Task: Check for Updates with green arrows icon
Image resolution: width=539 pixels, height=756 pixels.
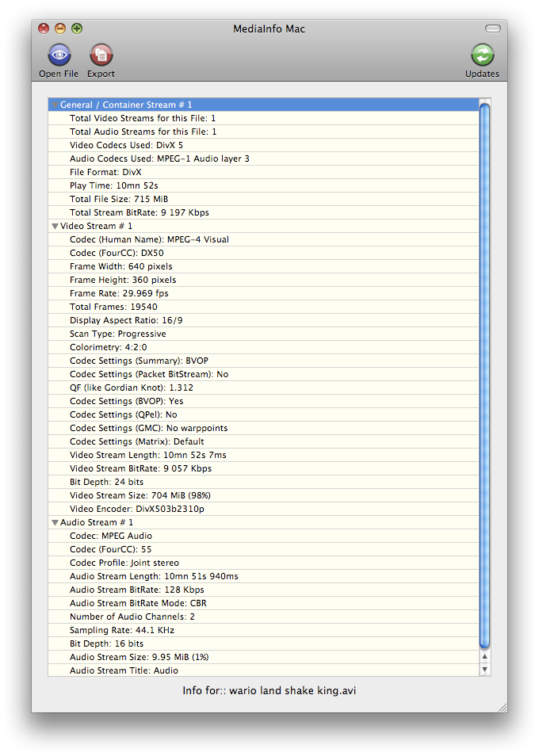Action: [482, 55]
